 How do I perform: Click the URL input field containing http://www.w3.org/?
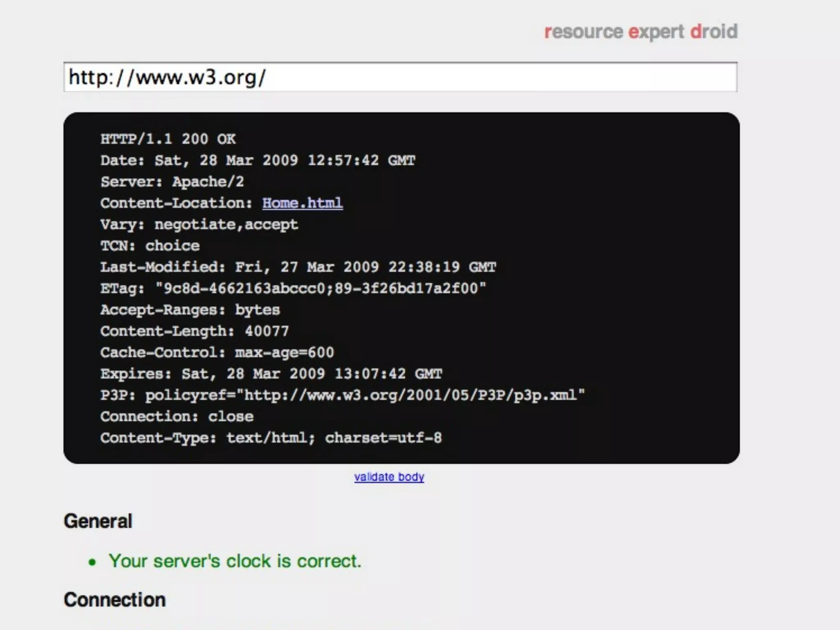(400, 77)
